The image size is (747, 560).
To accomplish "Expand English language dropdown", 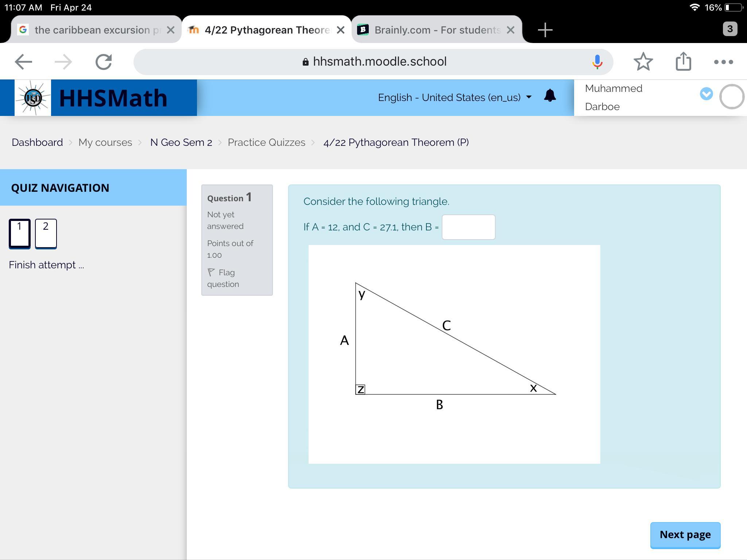I will click(454, 97).
